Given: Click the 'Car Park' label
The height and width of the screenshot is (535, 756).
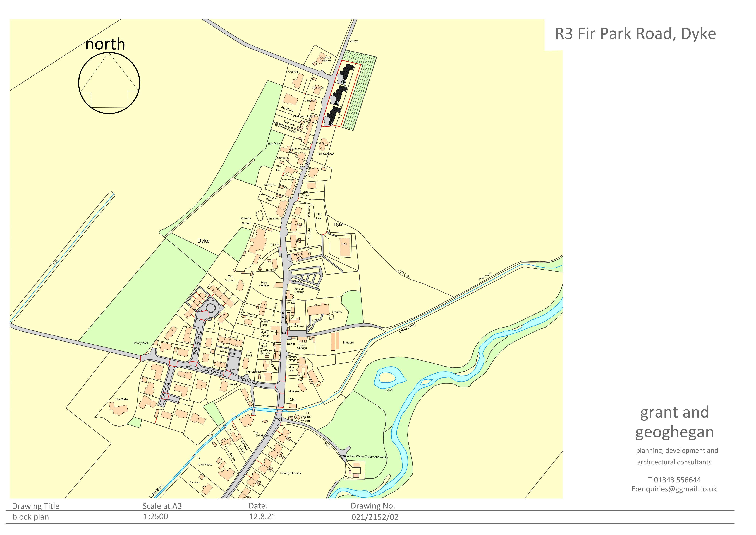Looking at the screenshot, I should [318, 216].
